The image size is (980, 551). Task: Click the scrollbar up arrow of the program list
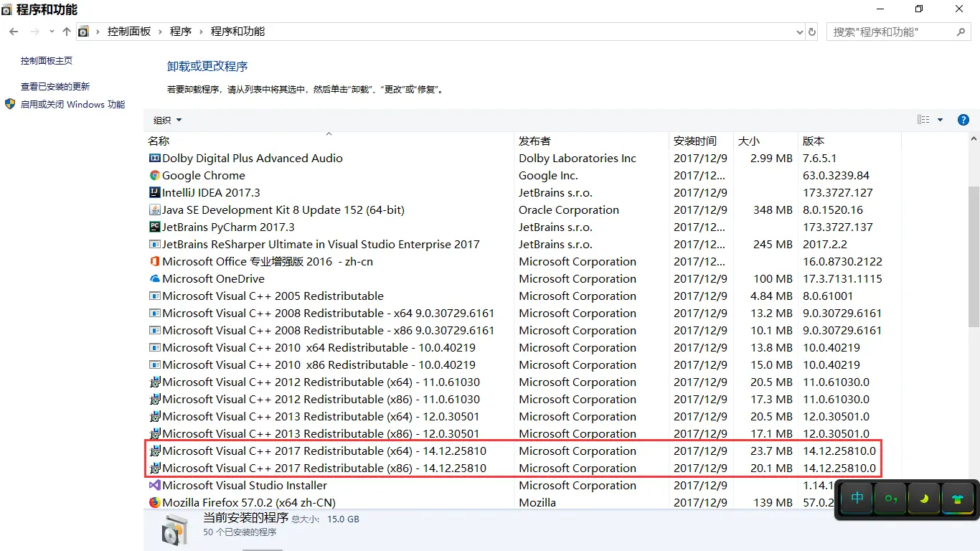[974, 138]
